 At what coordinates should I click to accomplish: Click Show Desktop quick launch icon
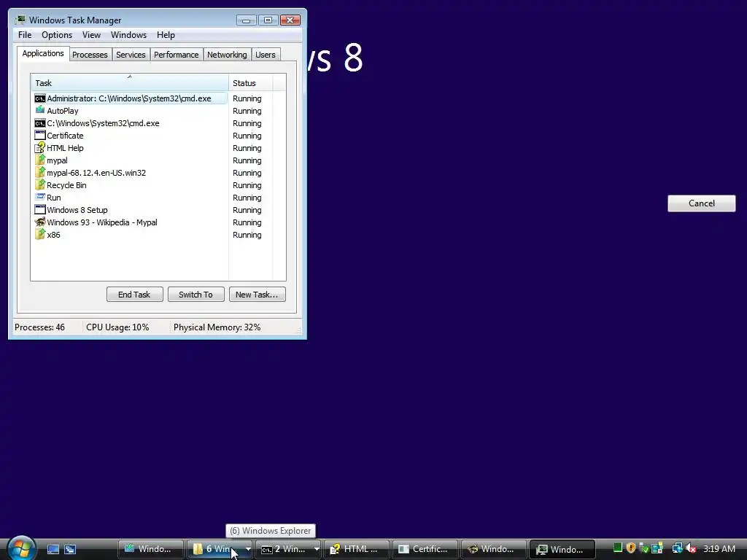point(53,549)
